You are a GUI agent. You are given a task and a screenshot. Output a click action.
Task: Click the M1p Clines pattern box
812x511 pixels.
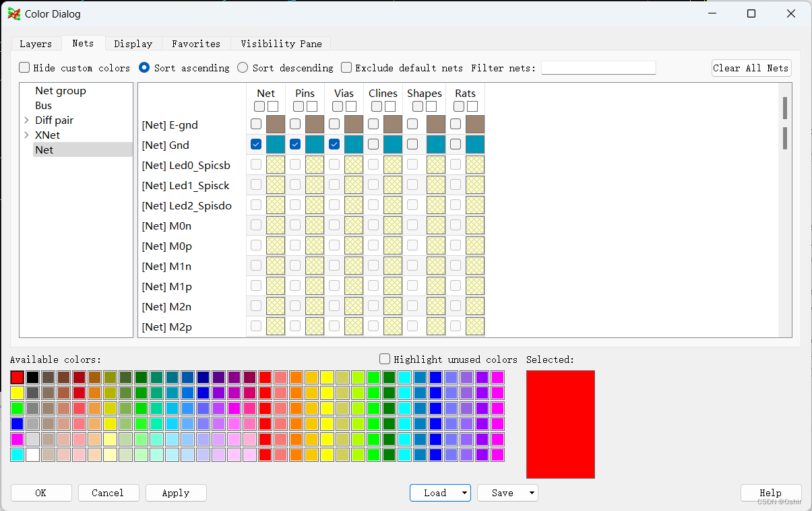coord(392,286)
